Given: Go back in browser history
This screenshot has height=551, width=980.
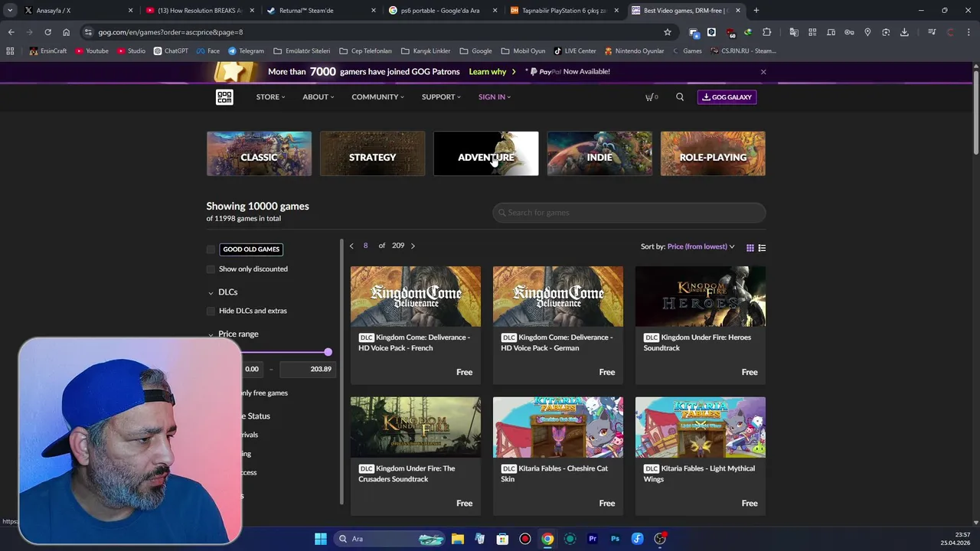Looking at the screenshot, I should (x=11, y=32).
